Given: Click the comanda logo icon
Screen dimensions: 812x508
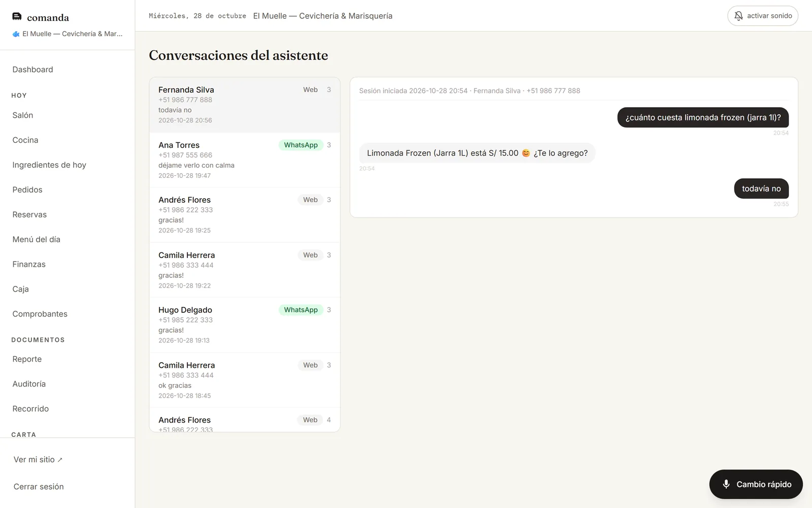Looking at the screenshot, I should coord(17,17).
